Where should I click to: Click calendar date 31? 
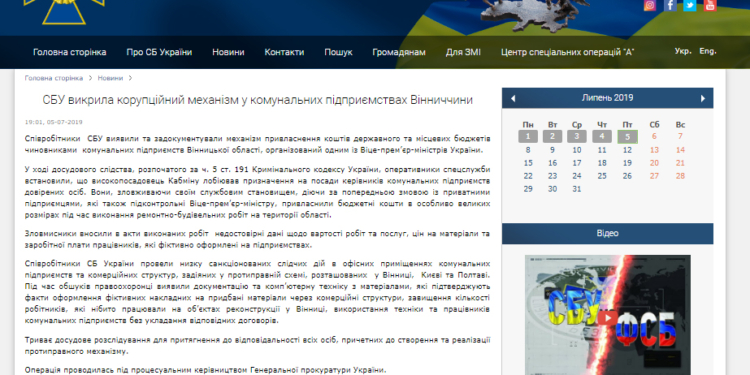577,189
